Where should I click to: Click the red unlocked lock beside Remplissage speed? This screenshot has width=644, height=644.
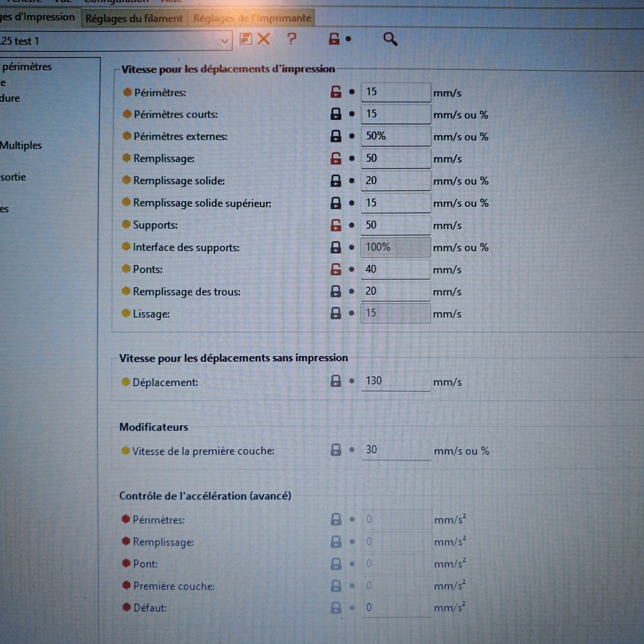[x=336, y=158]
